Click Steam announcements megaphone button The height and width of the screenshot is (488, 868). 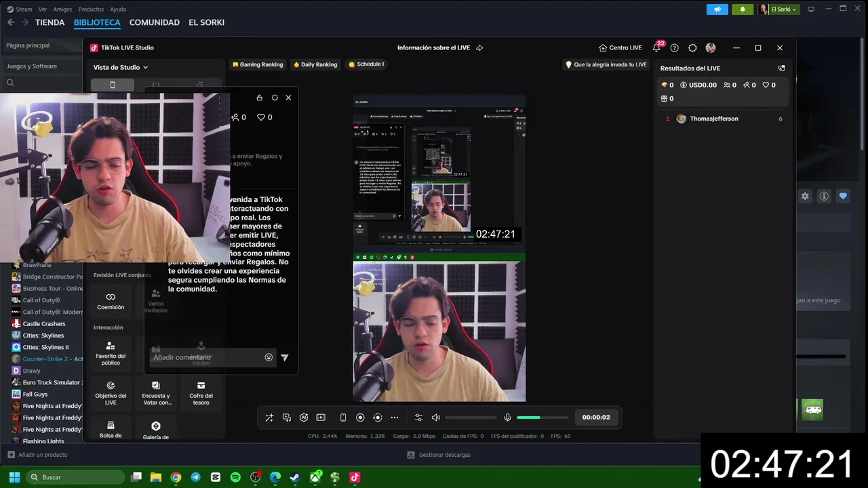click(x=717, y=9)
